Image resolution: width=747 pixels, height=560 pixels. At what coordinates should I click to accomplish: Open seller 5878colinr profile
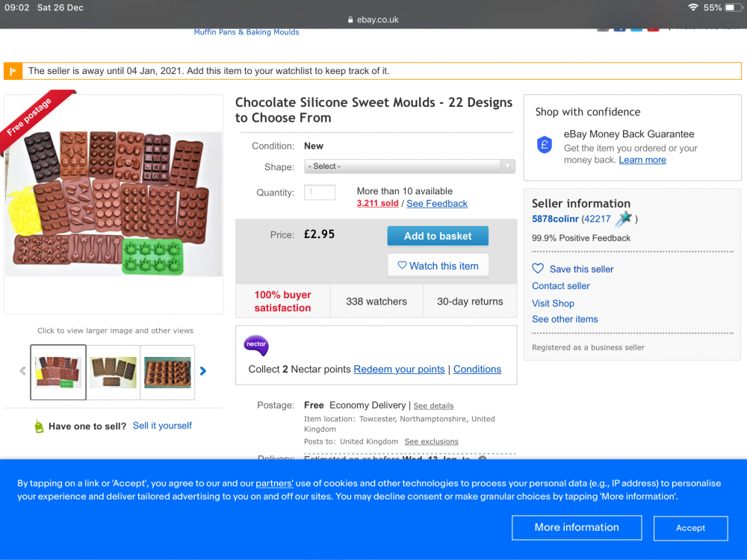[x=554, y=219]
